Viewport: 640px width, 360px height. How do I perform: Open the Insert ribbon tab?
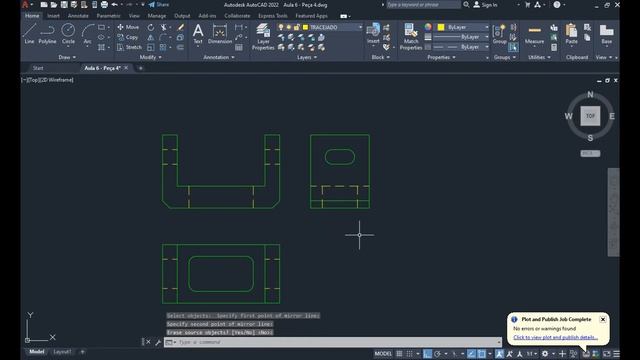53,16
